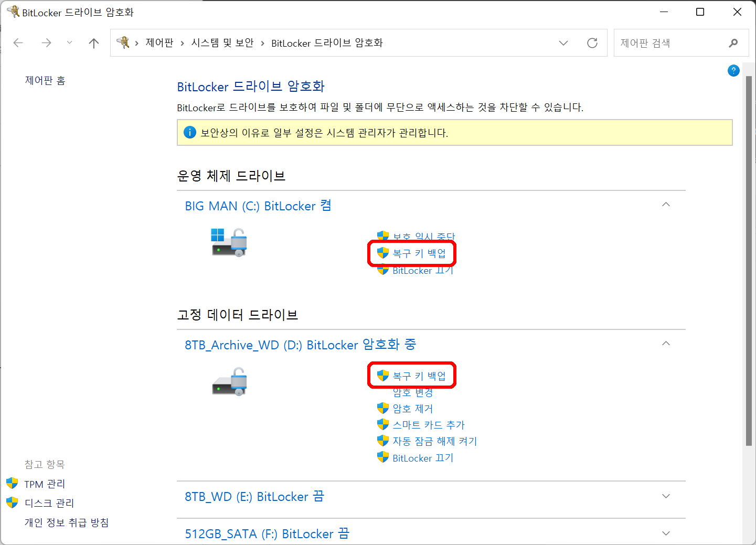Click the 제어판 검색 search box
Screen dimensions: 756x545
[680, 43]
